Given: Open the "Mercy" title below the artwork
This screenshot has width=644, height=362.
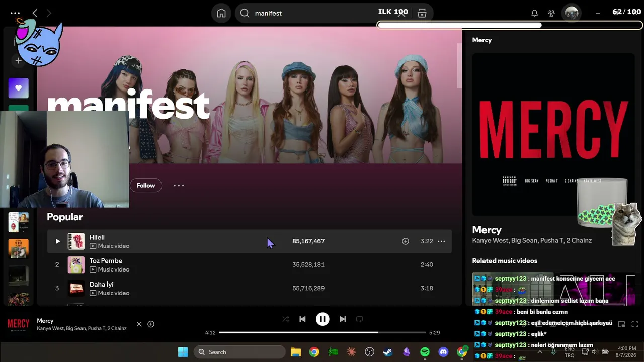Looking at the screenshot, I should [x=487, y=230].
